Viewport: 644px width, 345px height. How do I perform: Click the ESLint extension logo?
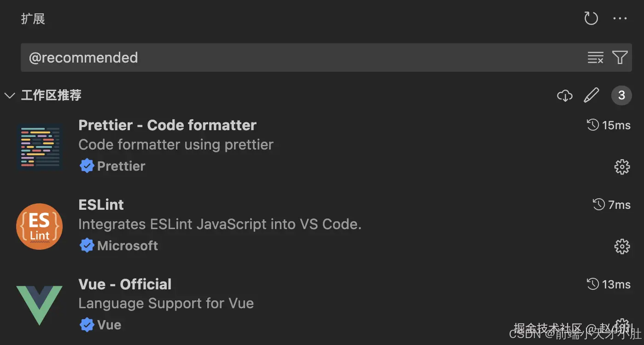[x=39, y=226]
